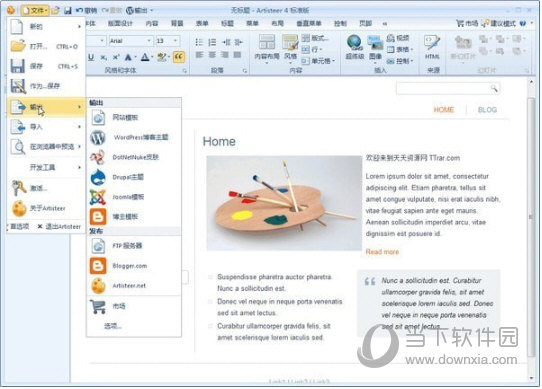Open the FTP server publish option
Image resolution: width=542 pixels, height=389 pixels.
134,246
